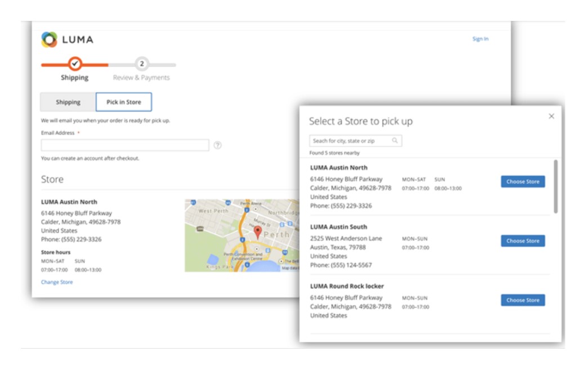Click "Austin, Texas, 79788" text
588x365 pixels.
338,247
